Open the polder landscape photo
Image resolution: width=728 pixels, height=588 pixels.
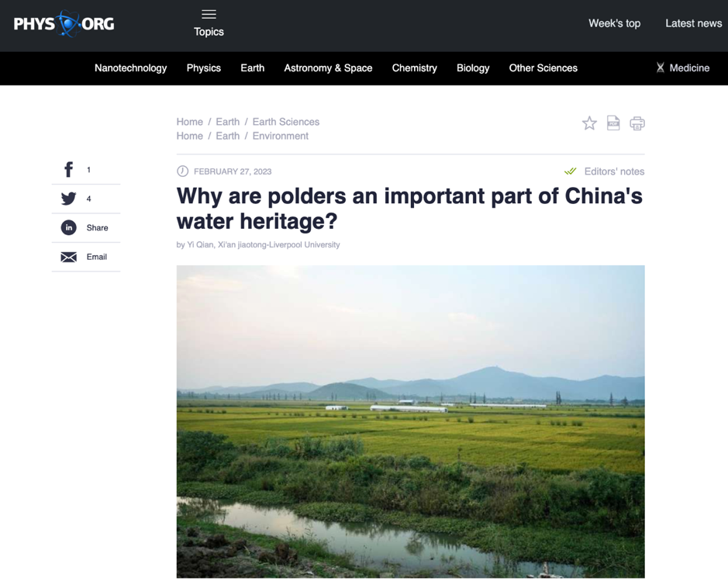[410, 422]
